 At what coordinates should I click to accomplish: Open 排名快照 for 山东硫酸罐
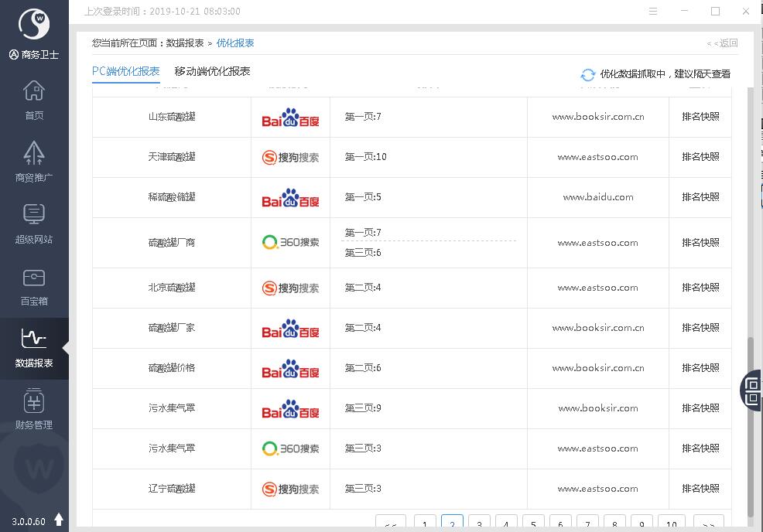[700, 117]
